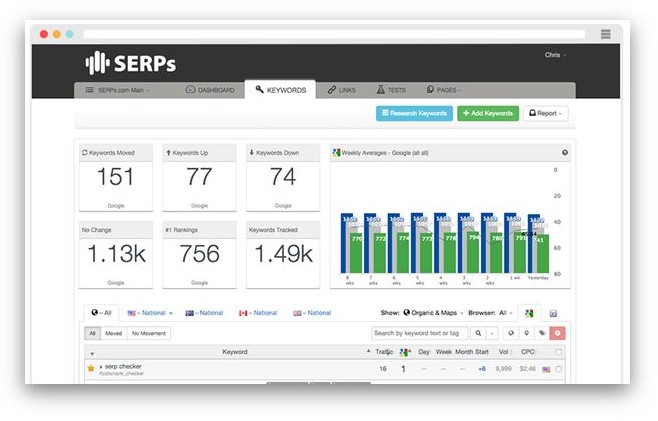The width and height of the screenshot is (658, 421).
Task: Click the SERPs logo in the header
Action: (130, 63)
